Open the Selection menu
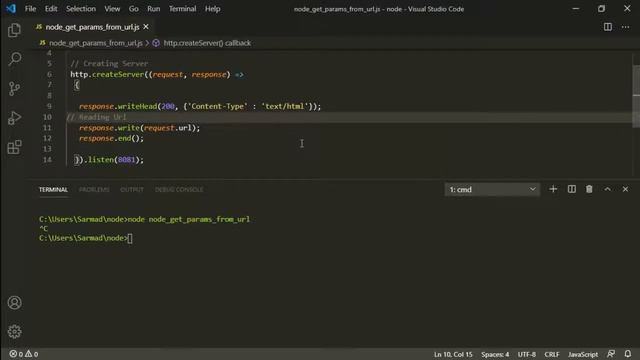 point(81,9)
